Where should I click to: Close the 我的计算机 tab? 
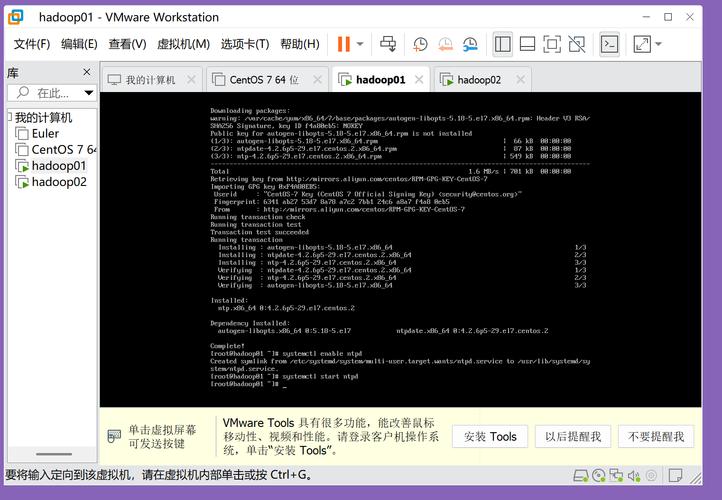click(191, 80)
